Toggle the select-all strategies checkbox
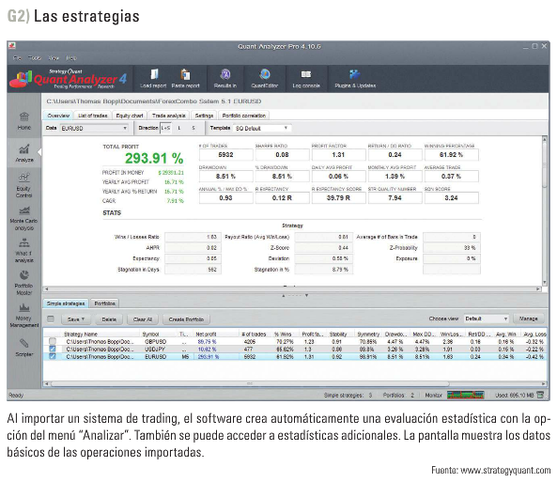Image resolution: width=557 pixels, height=482 pixels. point(51,319)
